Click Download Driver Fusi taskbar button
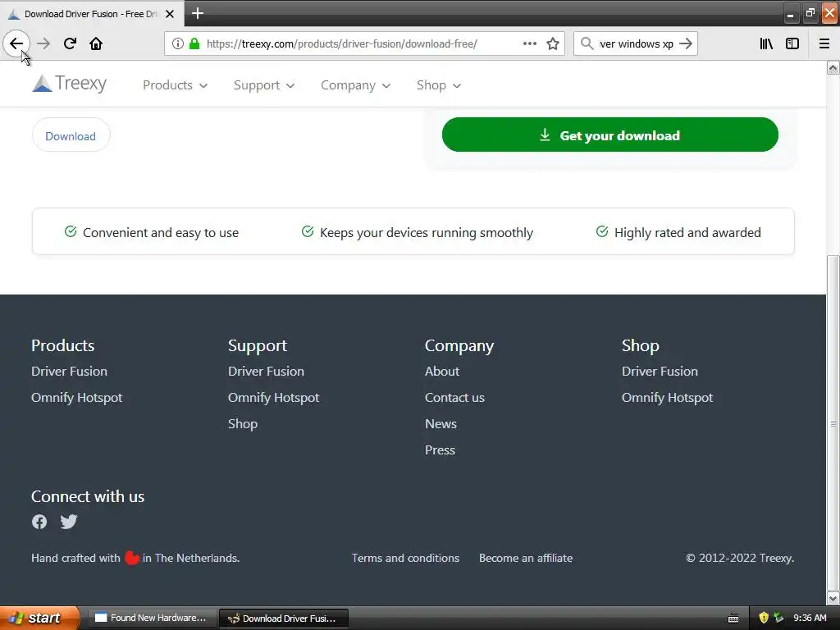 click(x=284, y=619)
